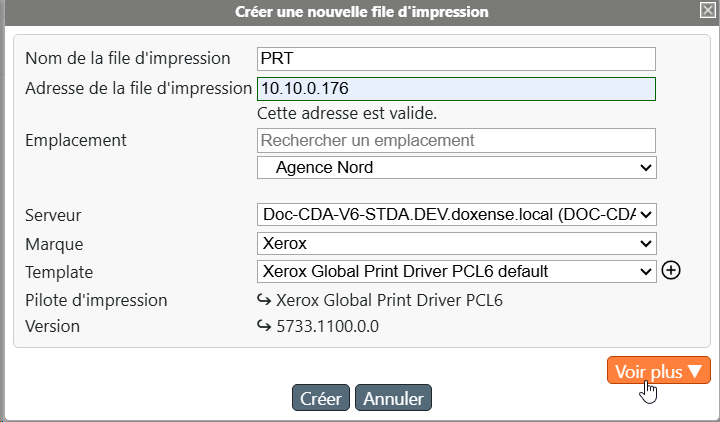Click the dialog title bar text
Image resolution: width=720 pixels, height=422 pixels.
tap(361, 12)
